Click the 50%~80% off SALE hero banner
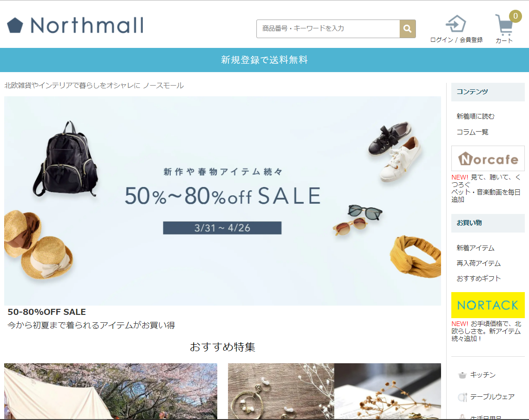Screen dimensions: 529x420 (x=222, y=201)
